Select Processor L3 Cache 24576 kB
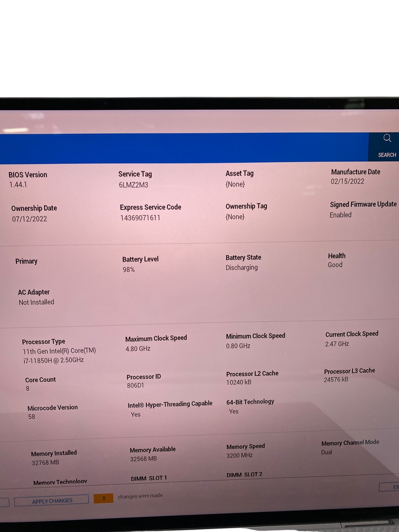Viewport: 399px width, 532px height. [336, 380]
